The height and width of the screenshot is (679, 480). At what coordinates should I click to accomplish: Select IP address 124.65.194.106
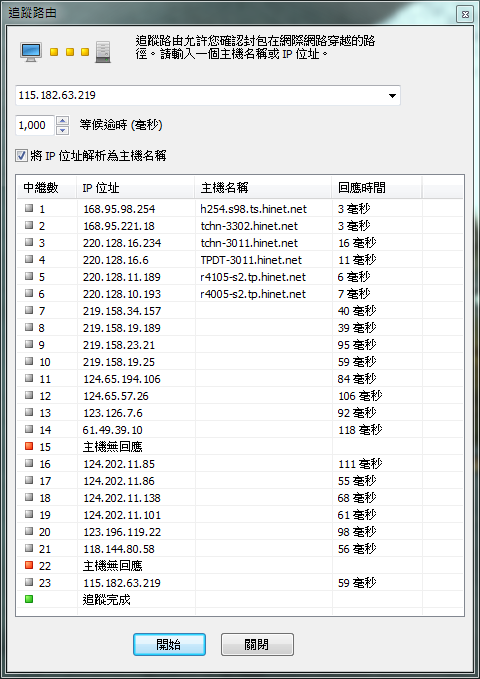point(122,379)
